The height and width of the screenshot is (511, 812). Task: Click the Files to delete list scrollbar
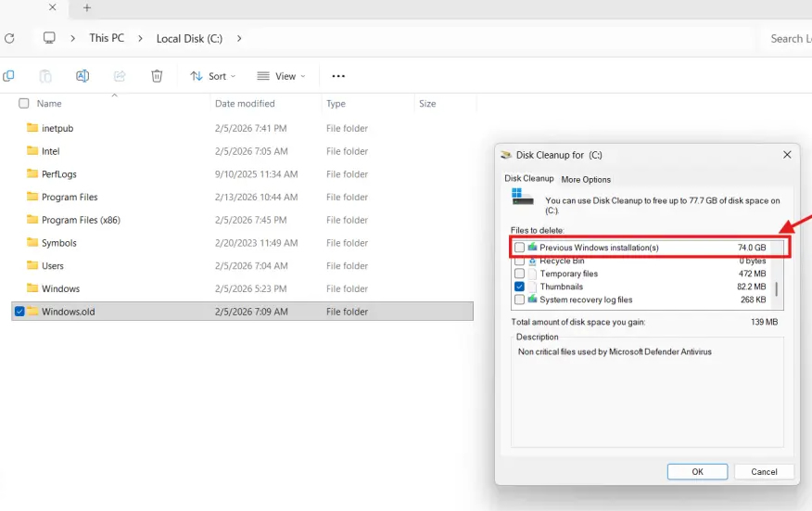click(x=776, y=288)
